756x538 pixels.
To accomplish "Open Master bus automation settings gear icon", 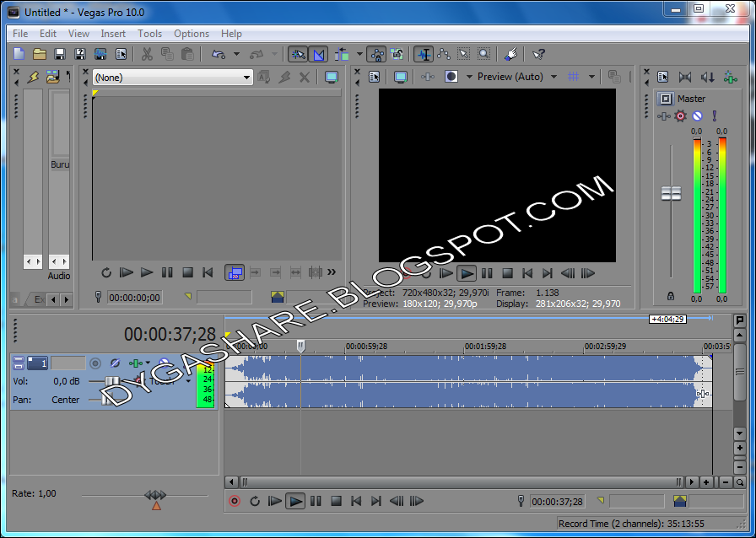I will [681, 116].
